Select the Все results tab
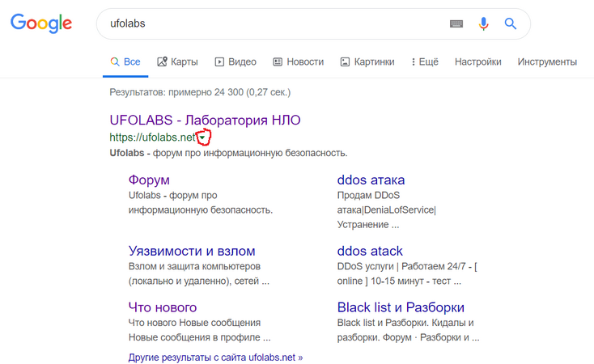 [x=125, y=61]
